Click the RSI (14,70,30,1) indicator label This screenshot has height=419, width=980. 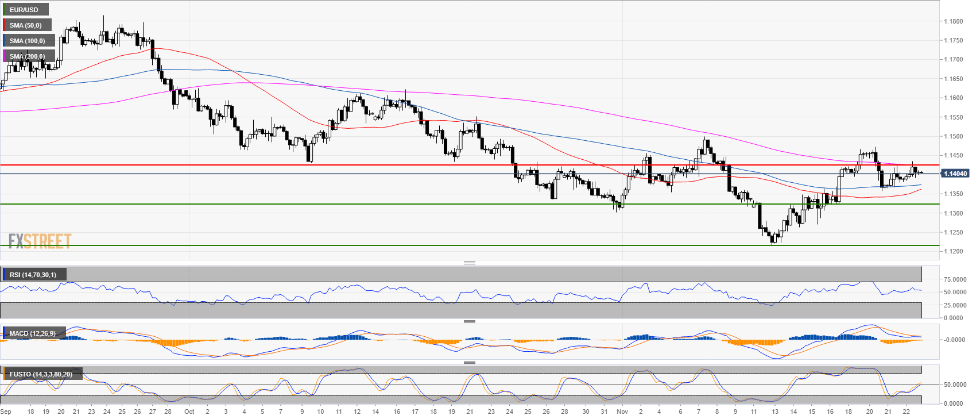[33, 275]
